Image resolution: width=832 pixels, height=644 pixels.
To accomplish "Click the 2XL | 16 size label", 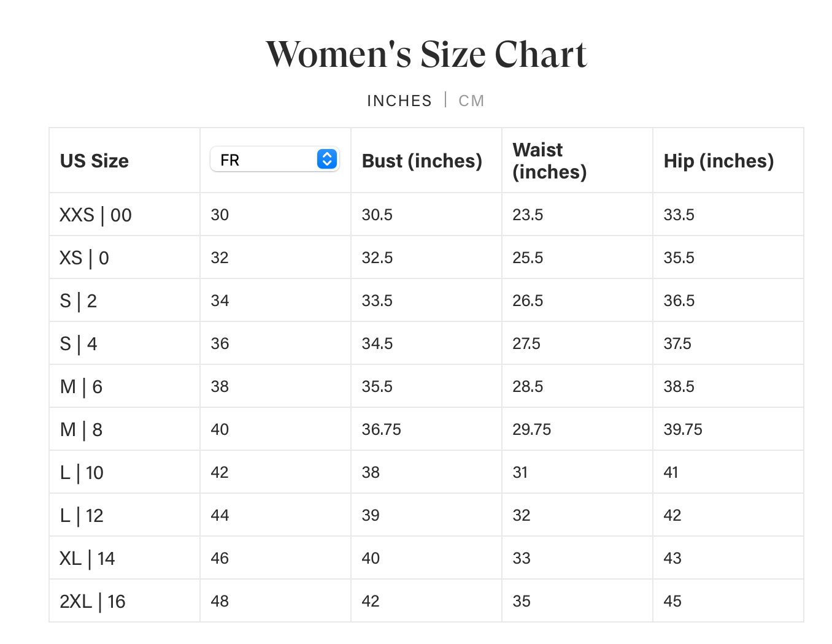I will point(93,602).
